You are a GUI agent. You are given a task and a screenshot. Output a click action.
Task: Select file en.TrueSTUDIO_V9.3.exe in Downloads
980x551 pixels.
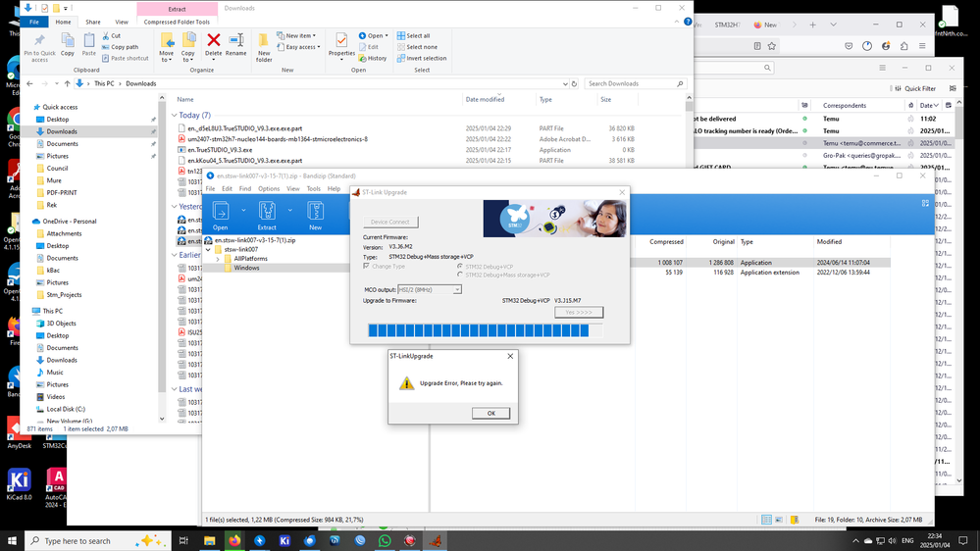coord(220,150)
